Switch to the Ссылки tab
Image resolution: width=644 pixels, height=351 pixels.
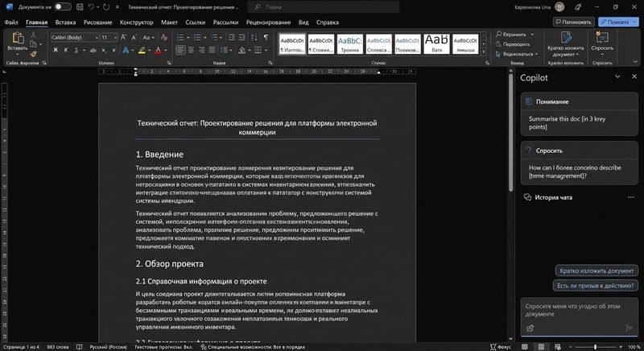(x=195, y=23)
